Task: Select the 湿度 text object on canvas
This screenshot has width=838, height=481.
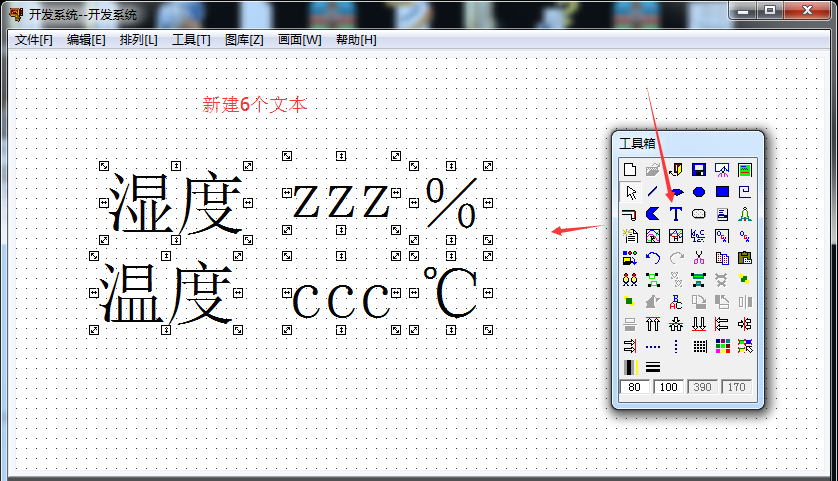Action: click(x=176, y=203)
